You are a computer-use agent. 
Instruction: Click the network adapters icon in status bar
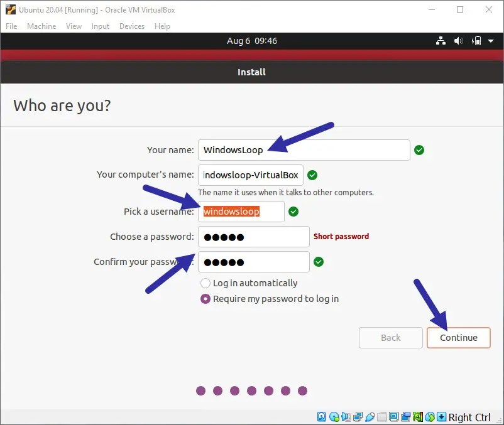[x=358, y=416]
